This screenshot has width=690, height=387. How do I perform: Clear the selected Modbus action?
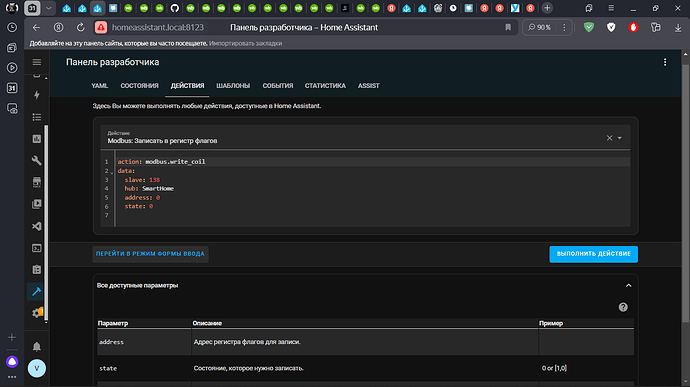pos(609,138)
